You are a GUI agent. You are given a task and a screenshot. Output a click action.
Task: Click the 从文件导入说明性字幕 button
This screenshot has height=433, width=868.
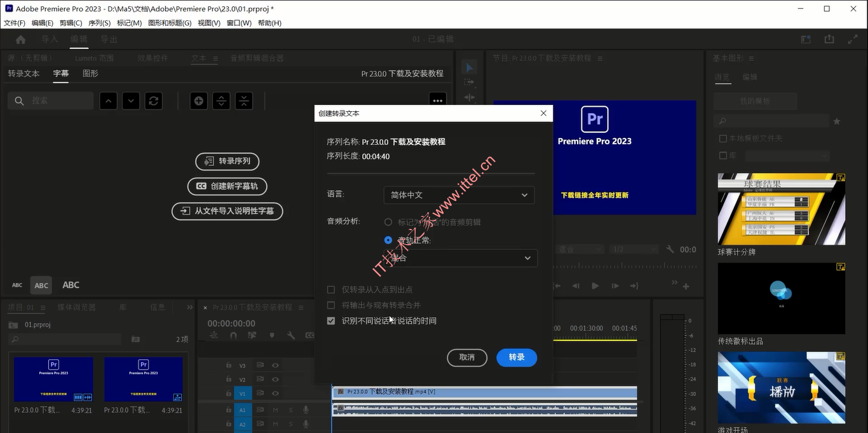[227, 211]
